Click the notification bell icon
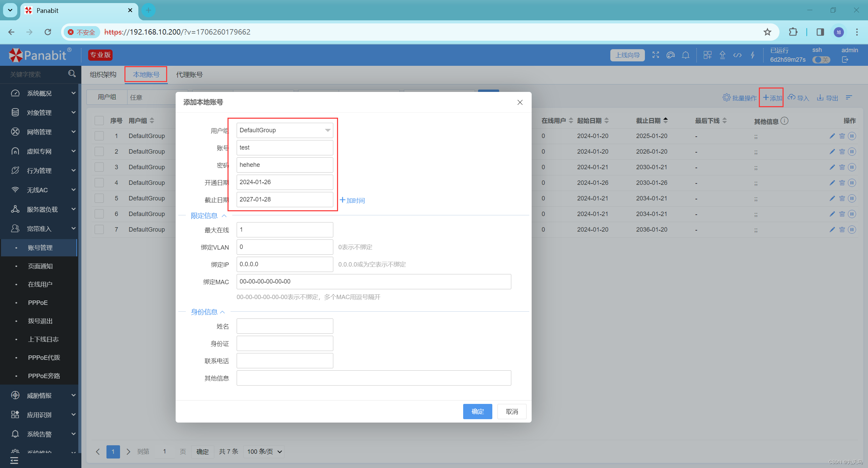 pos(685,55)
